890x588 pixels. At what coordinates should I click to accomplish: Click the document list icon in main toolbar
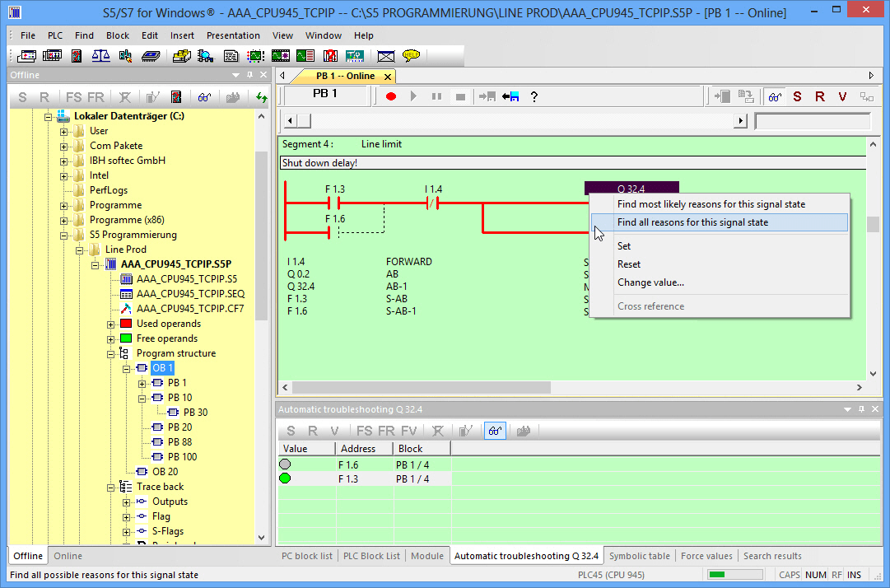[231, 56]
